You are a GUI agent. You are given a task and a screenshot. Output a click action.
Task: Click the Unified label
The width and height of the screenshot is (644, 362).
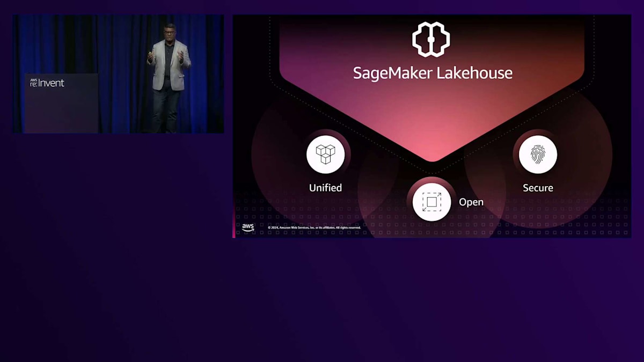tap(325, 188)
